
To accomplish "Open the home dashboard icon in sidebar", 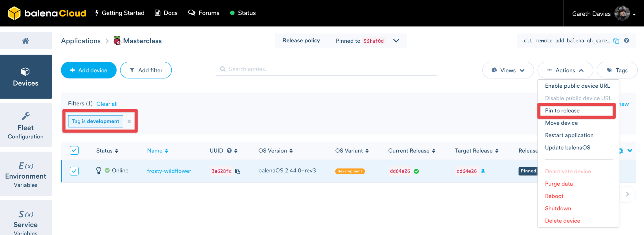I will click(x=26, y=41).
